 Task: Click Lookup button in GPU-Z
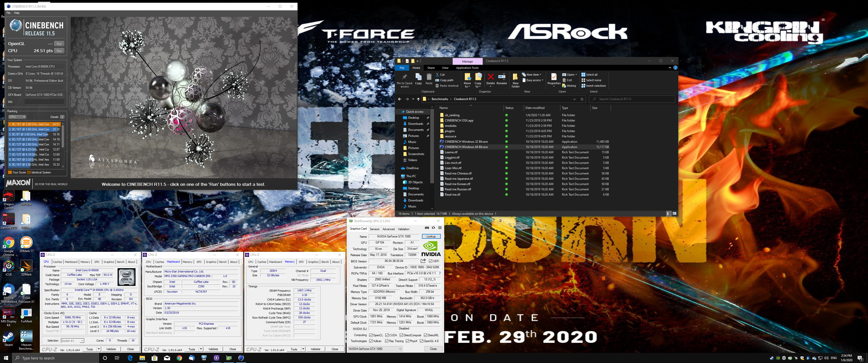(x=431, y=236)
